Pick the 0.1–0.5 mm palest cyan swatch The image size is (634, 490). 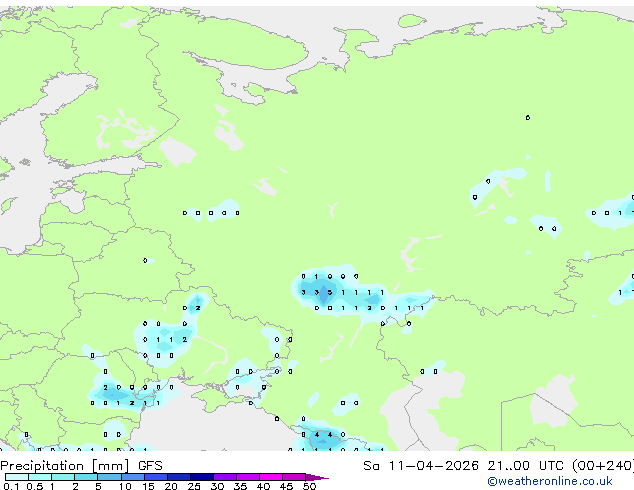tap(17, 477)
